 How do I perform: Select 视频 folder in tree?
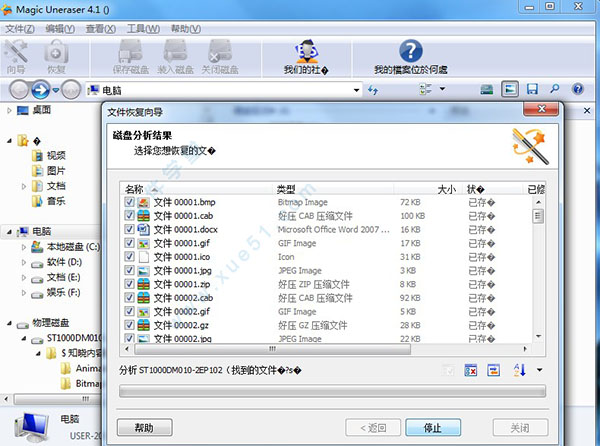(49, 156)
